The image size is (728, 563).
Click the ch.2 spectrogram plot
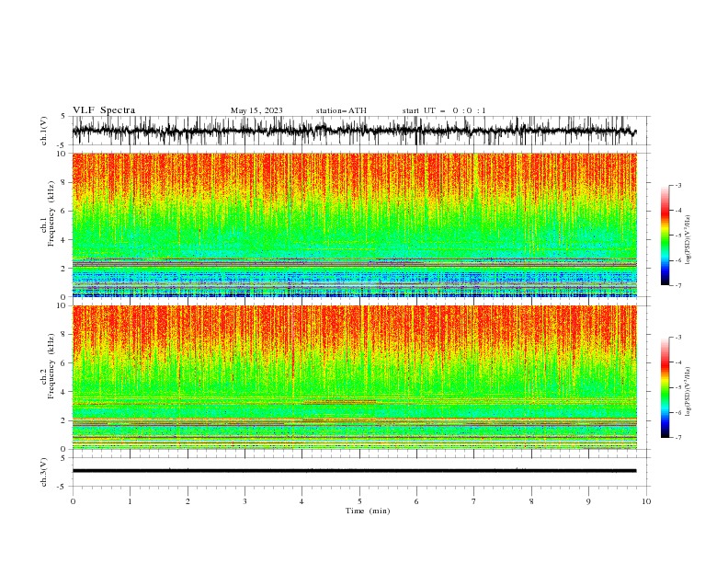click(x=355, y=377)
